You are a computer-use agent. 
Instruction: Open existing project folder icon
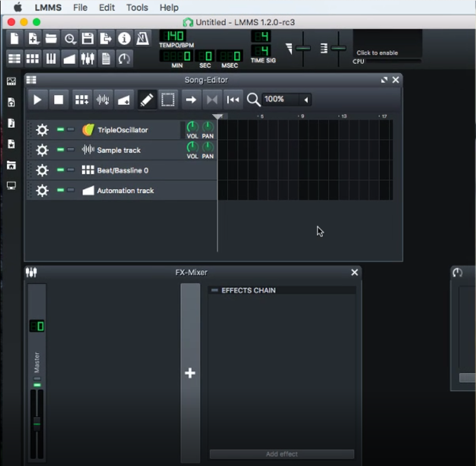pos(51,39)
